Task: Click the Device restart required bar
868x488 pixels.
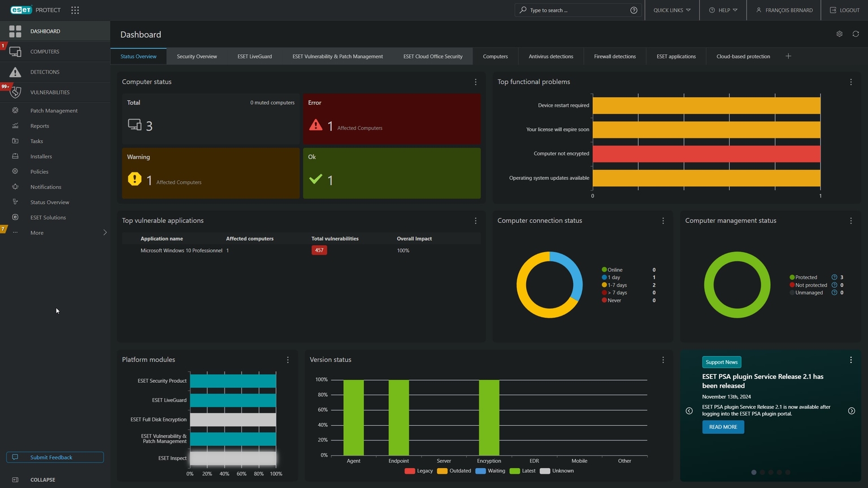Action: 706,106
